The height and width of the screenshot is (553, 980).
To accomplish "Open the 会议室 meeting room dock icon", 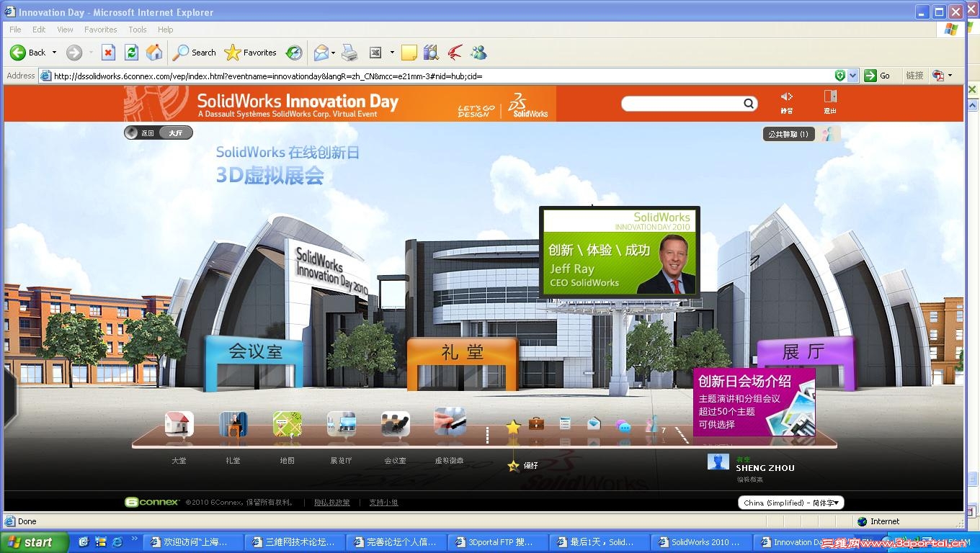I will point(395,424).
